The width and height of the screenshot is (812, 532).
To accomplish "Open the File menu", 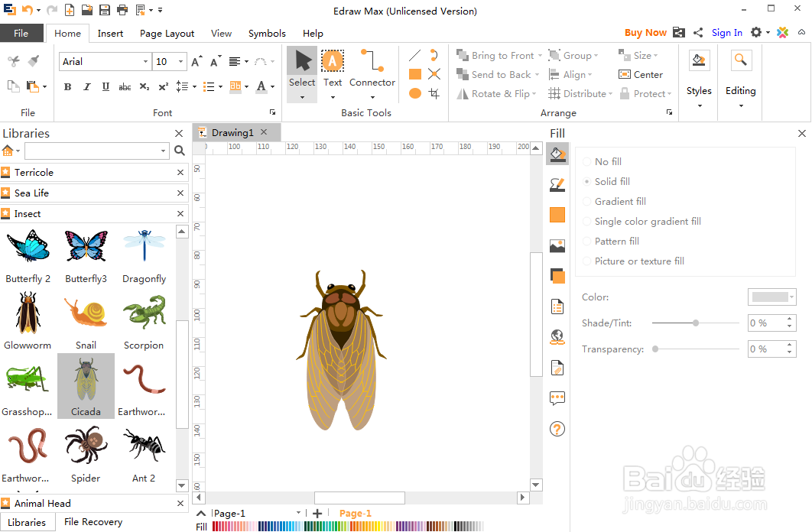I will pyautogui.click(x=21, y=33).
